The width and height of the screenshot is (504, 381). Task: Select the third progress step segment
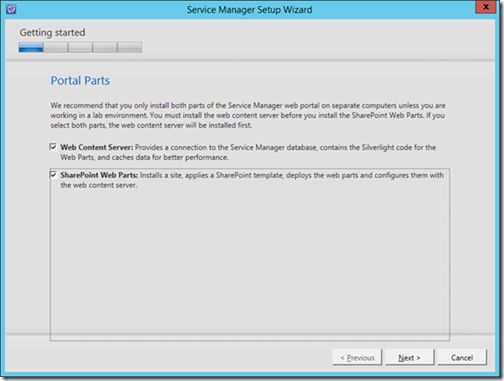click(x=80, y=47)
